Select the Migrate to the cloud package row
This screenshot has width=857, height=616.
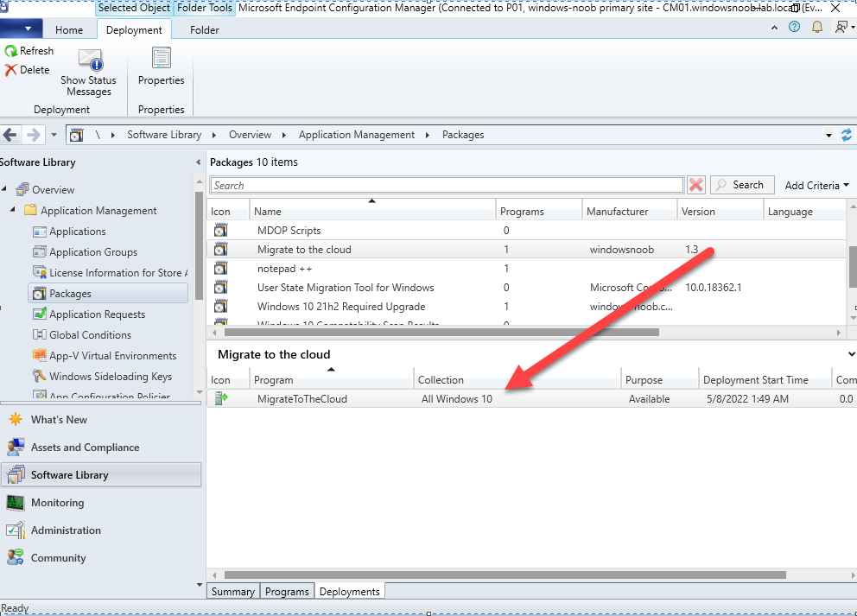(x=527, y=250)
